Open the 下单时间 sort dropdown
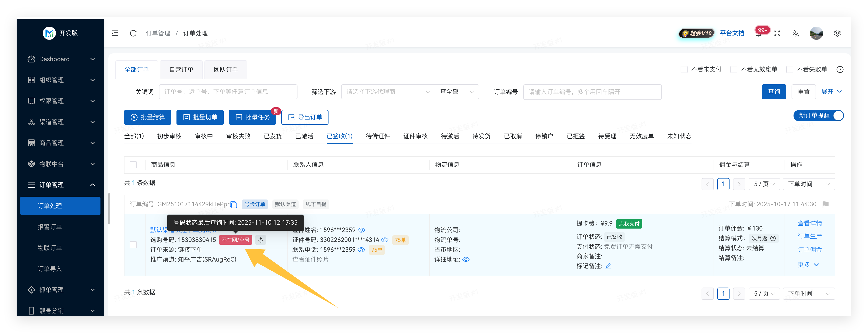The height and width of the screenshot is (333, 868). coord(809,184)
